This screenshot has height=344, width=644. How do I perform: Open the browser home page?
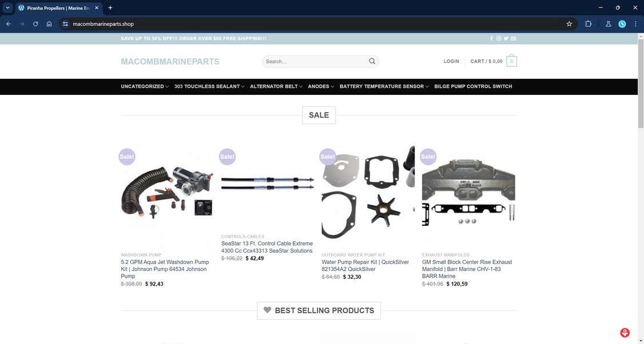(49, 24)
